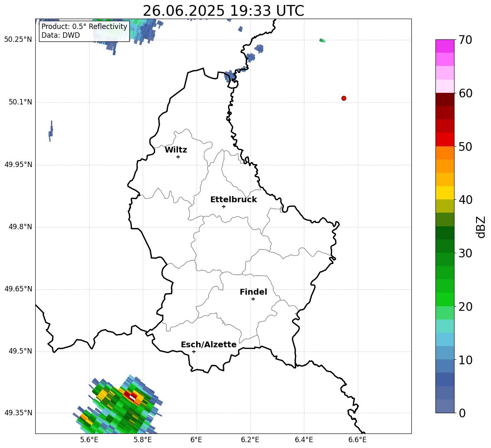Viewport: 491px width, 448px height.
Task: Click the 10 value on the colorbar
Action: point(465,360)
